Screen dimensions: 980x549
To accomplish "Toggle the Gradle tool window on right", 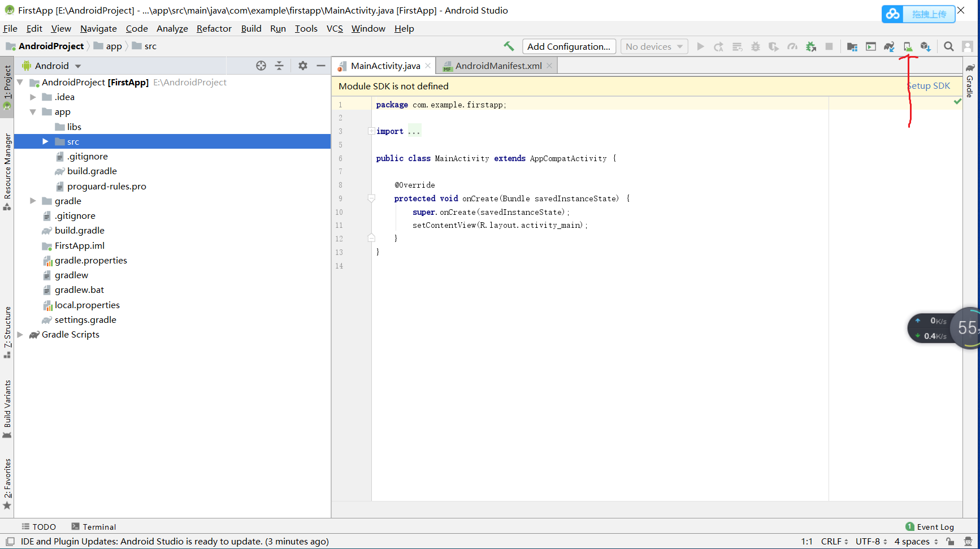I will point(970,81).
